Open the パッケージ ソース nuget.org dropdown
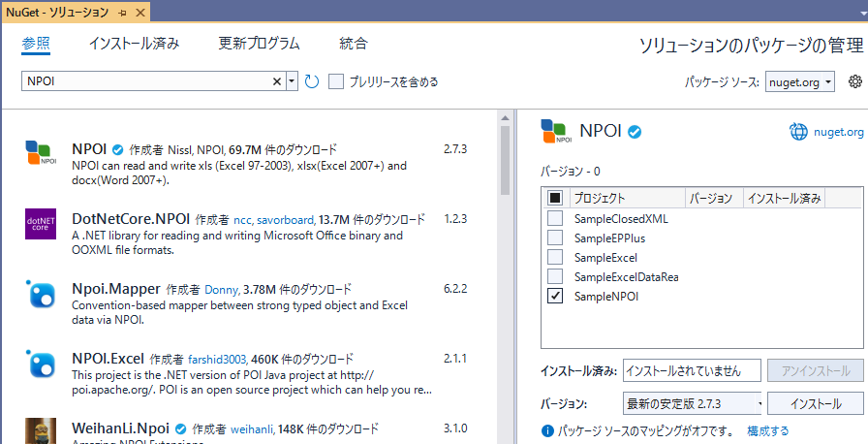 pyautogui.click(x=800, y=82)
